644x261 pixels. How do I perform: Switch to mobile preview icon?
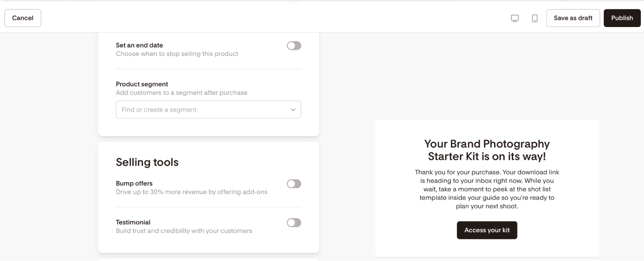pyautogui.click(x=534, y=18)
